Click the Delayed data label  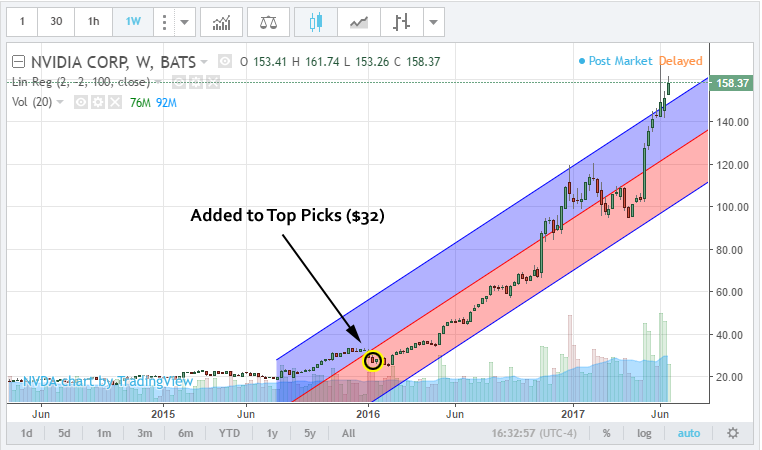coord(680,61)
